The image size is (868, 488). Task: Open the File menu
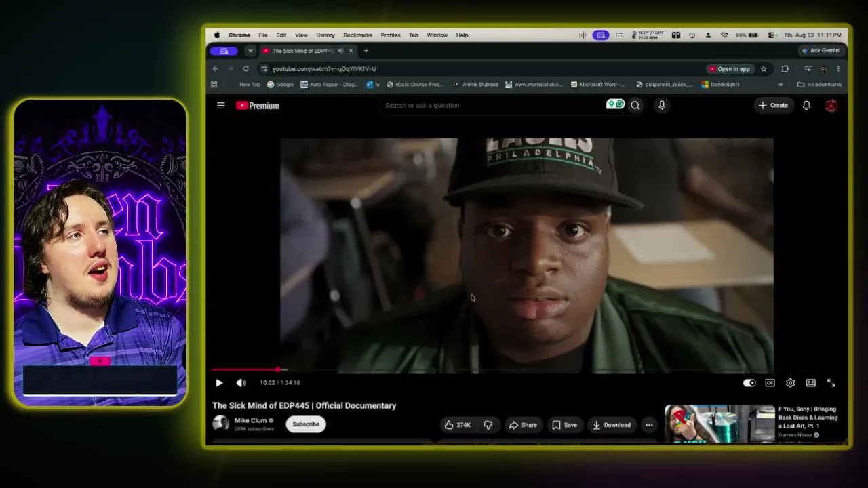click(x=262, y=35)
